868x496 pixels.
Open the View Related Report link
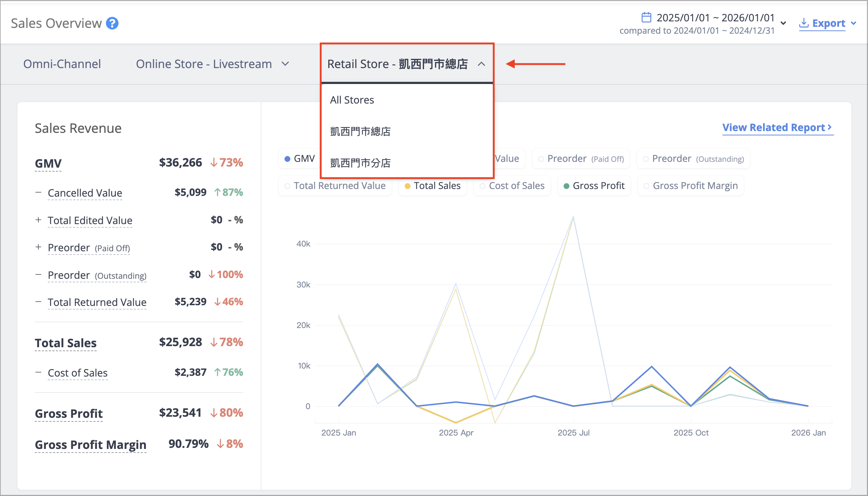(778, 127)
